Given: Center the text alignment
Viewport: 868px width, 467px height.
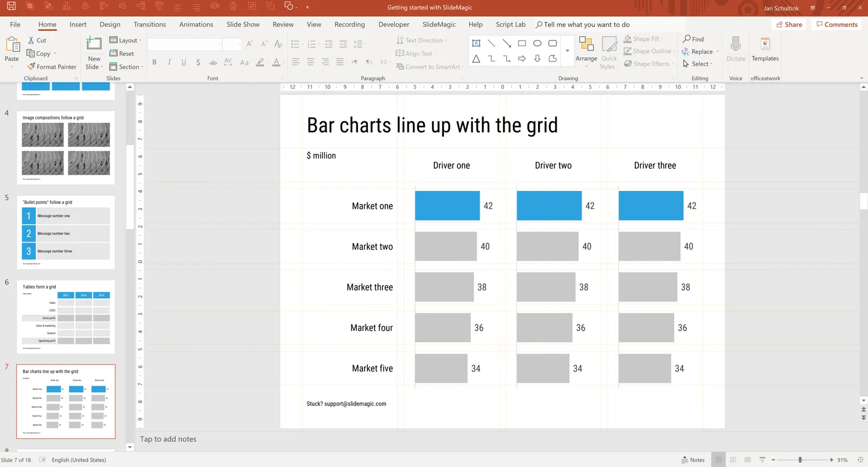Looking at the screenshot, I should click(310, 62).
